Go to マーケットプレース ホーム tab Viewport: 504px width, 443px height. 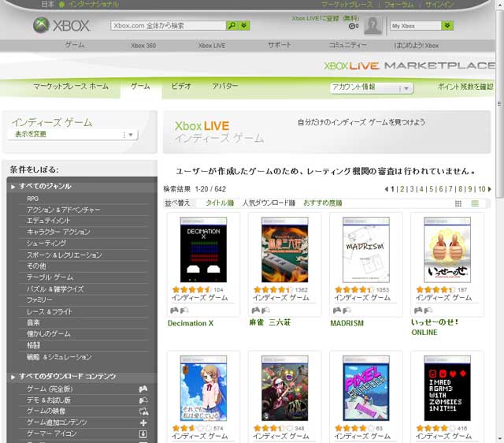pyautogui.click(x=71, y=86)
